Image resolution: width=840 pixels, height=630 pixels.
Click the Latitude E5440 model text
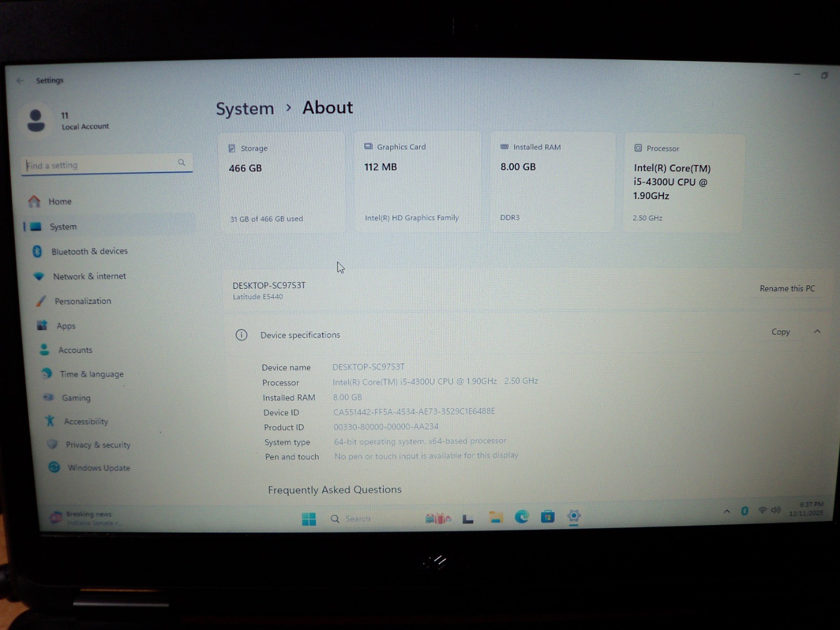(258, 297)
